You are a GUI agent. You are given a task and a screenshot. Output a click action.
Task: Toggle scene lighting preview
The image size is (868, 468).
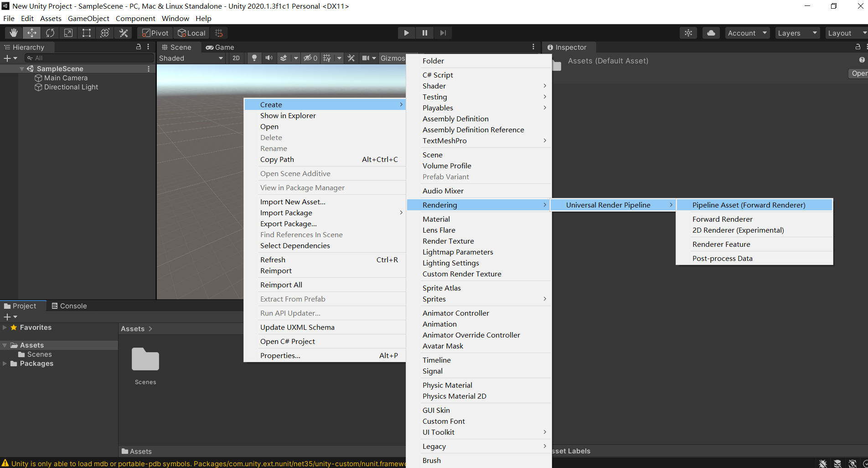254,58
